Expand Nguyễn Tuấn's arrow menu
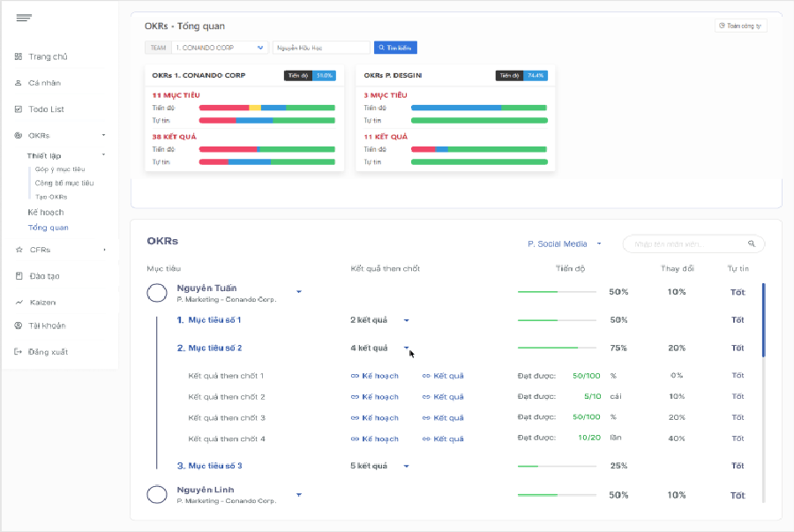This screenshot has height=532, width=794. point(299,292)
